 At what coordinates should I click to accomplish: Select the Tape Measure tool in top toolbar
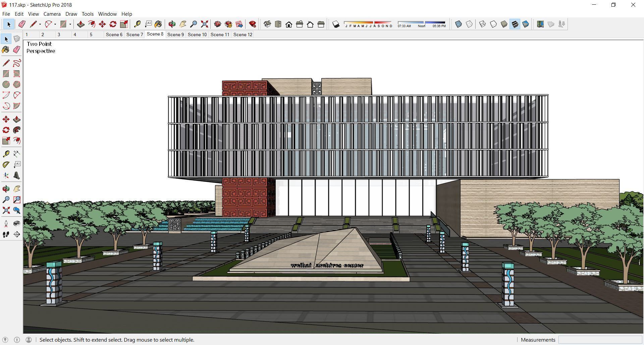pyautogui.click(x=137, y=24)
